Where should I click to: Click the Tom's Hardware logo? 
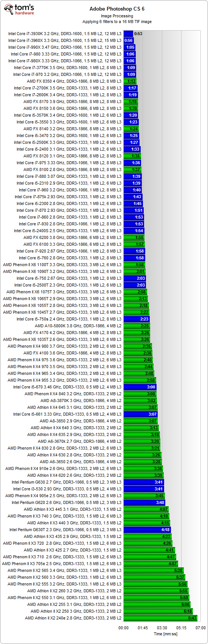point(19,9)
